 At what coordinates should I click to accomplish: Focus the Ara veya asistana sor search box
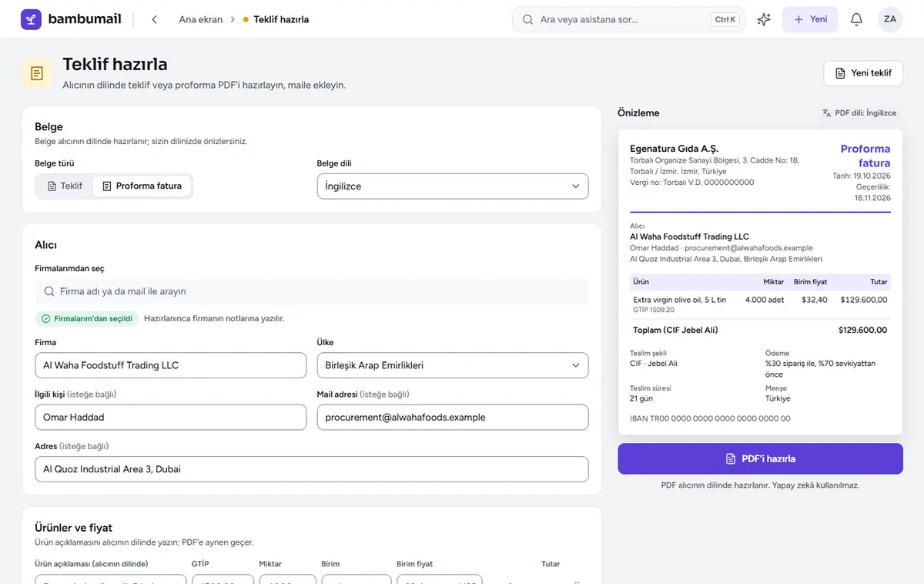coord(628,19)
